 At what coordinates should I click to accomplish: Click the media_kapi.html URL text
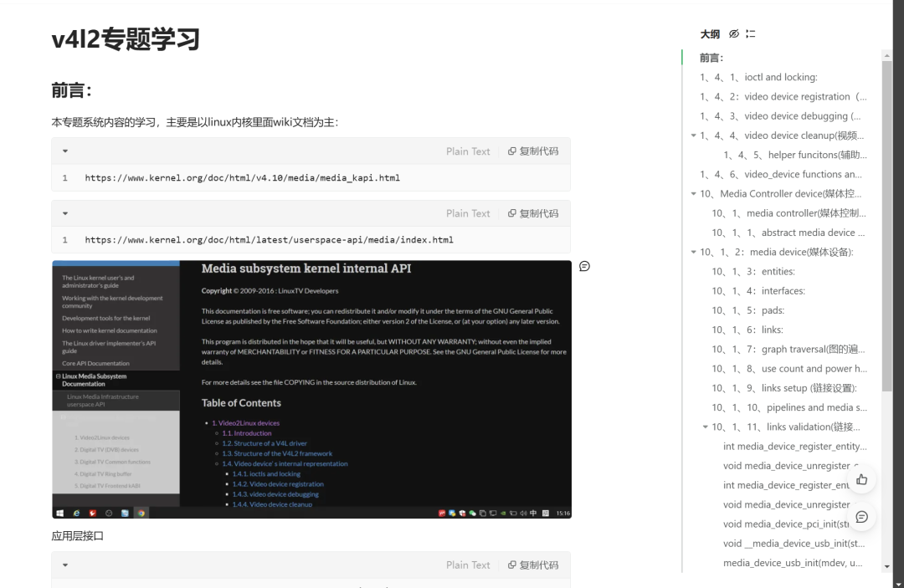click(242, 178)
